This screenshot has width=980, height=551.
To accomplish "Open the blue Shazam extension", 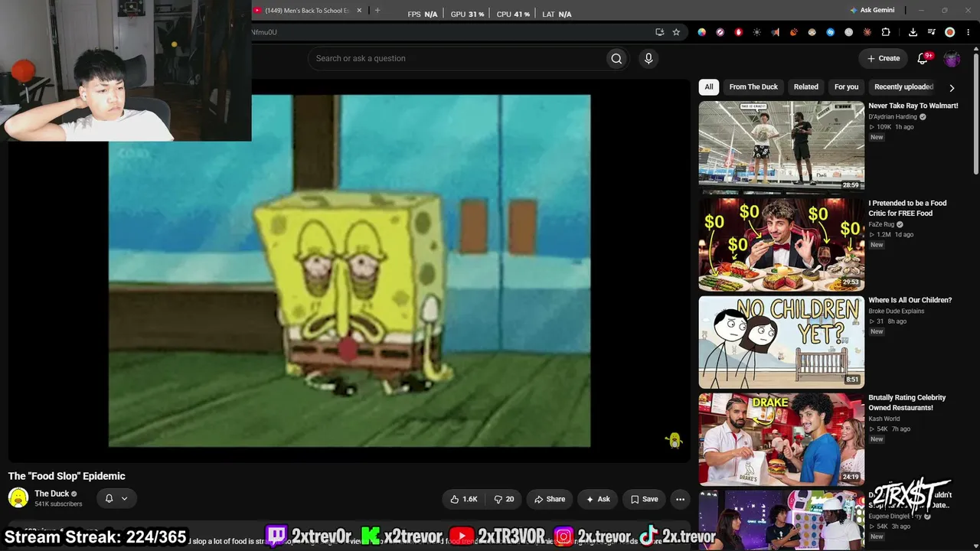I will tap(830, 32).
